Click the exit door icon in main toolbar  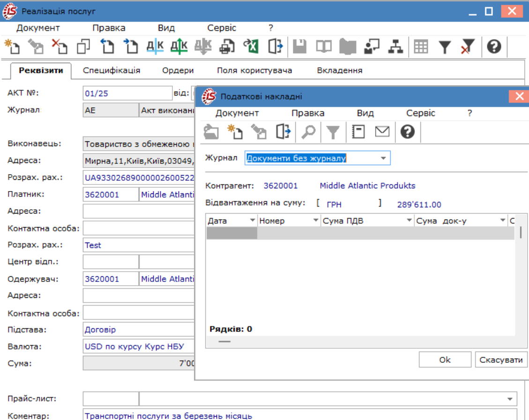[275, 46]
